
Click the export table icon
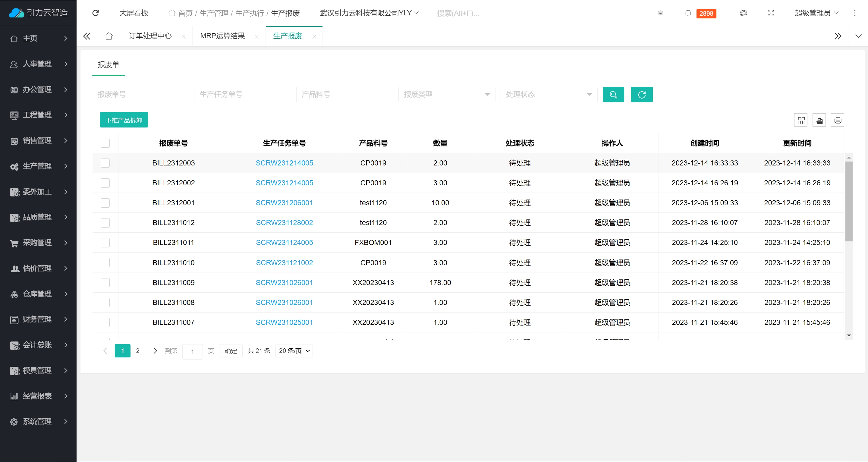tap(819, 120)
